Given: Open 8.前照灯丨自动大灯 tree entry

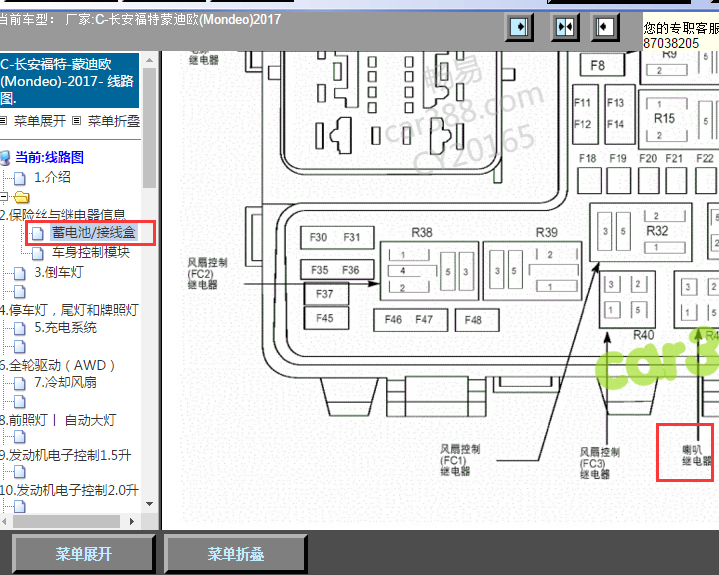Looking at the screenshot, I should tap(58, 420).
